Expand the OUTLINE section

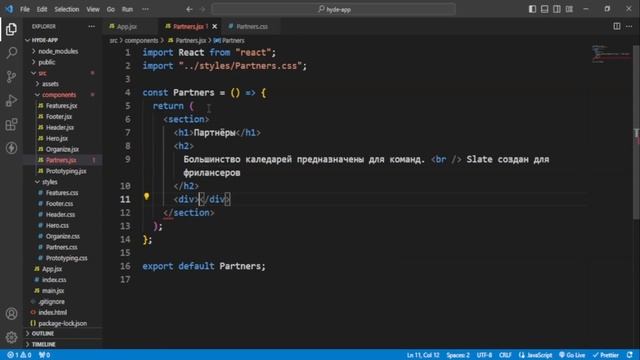[42, 333]
